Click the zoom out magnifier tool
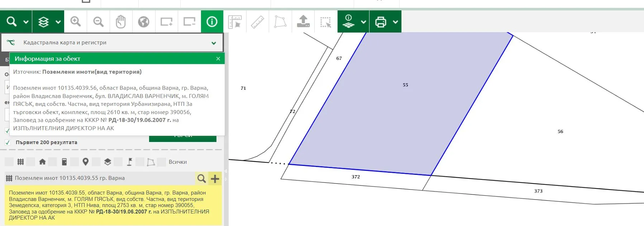Image resolution: width=644 pixels, height=226 pixels. (x=98, y=22)
